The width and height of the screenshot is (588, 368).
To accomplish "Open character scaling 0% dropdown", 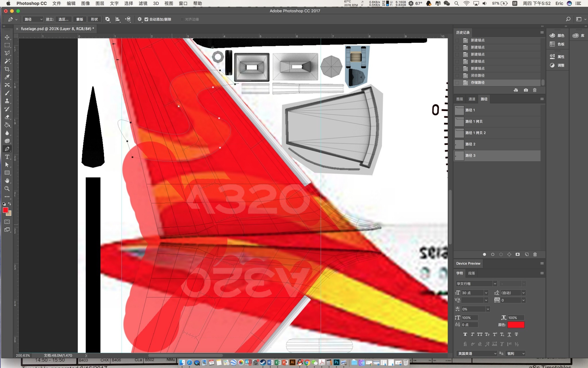I will coord(488,309).
